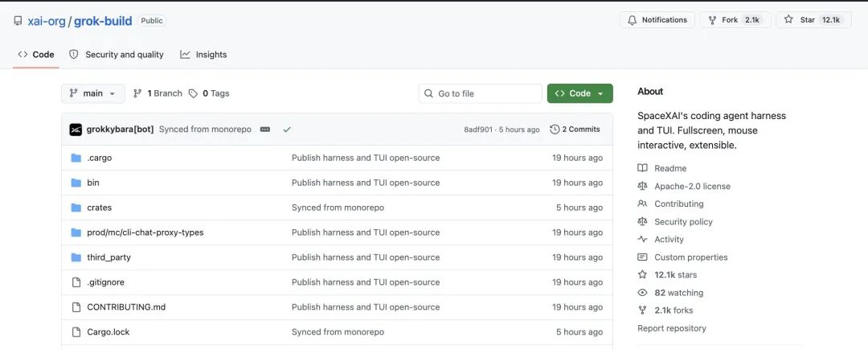Open the crates row commit Synced from monorepo
Screen dimensions: 868x350
338,208
